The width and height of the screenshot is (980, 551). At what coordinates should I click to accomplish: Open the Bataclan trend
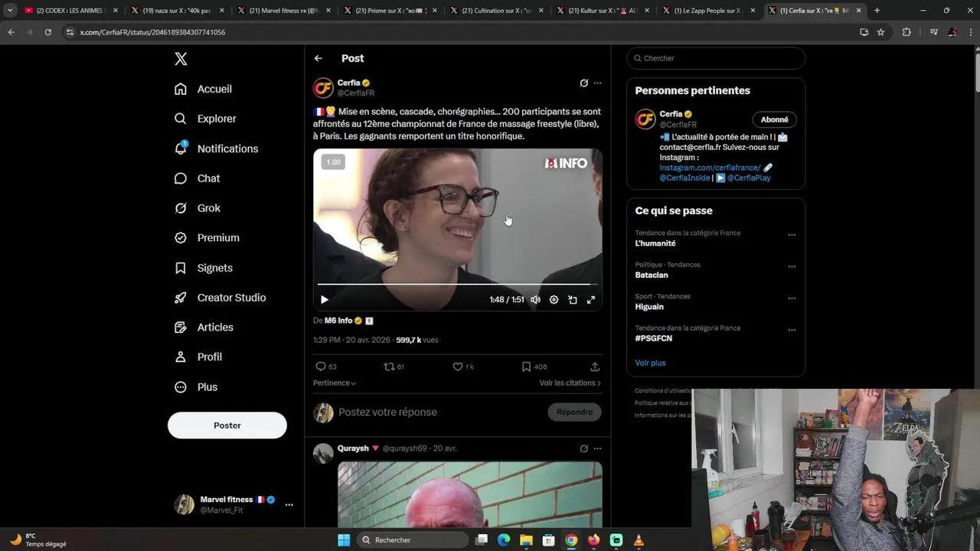point(652,275)
